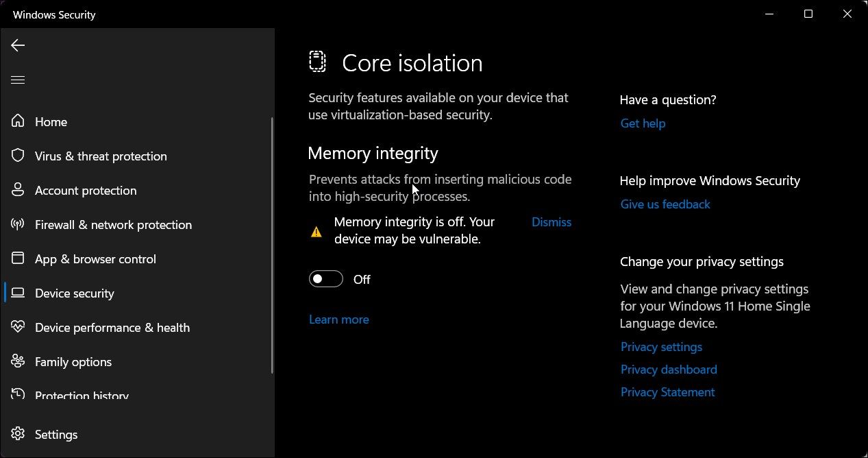Click the yellow warning triangle icon
Screen dimensions: 868x458
tap(316, 232)
